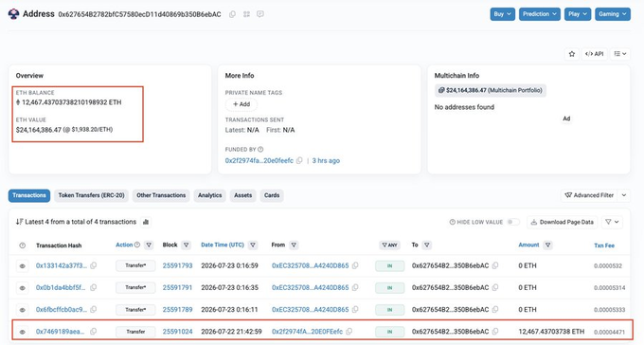644x345 pixels.
Task: Copy hash of transaction 0x0b1da4bbf5f
Action: (x=94, y=287)
